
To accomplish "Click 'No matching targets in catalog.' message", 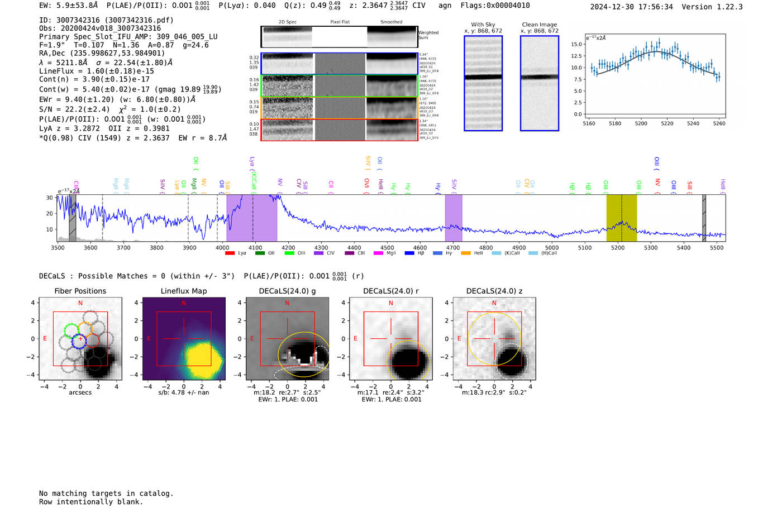I will pyautogui.click(x=106, y=493).
